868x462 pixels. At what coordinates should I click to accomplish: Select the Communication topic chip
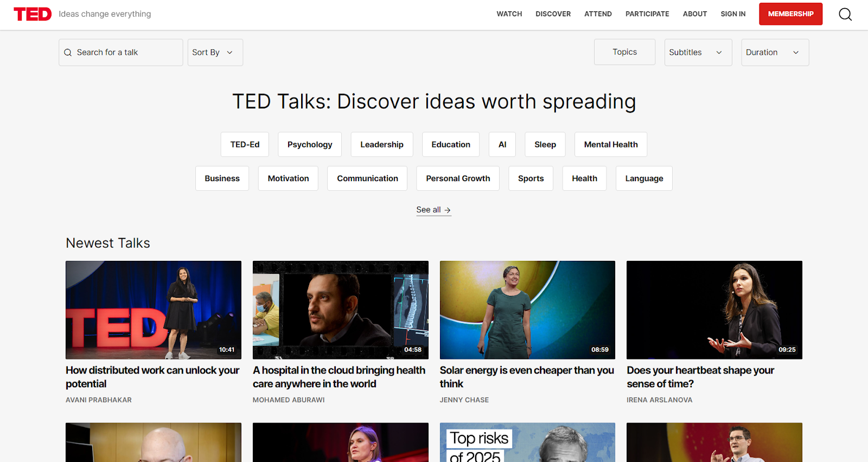click(x=367, y=178)
